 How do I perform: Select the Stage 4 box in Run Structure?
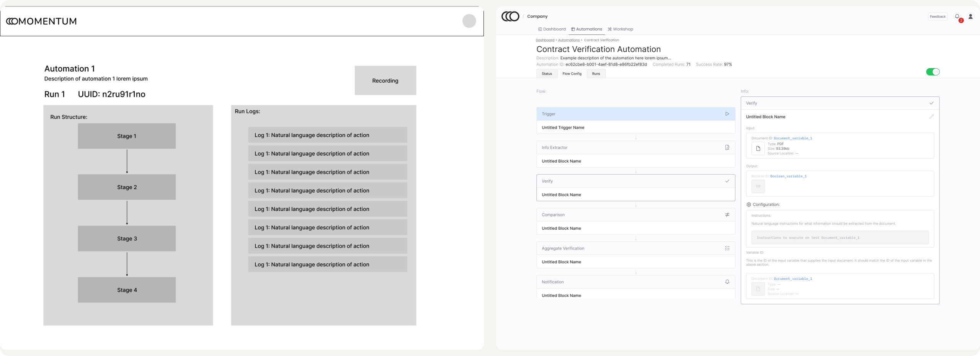(x=127, y=290)
